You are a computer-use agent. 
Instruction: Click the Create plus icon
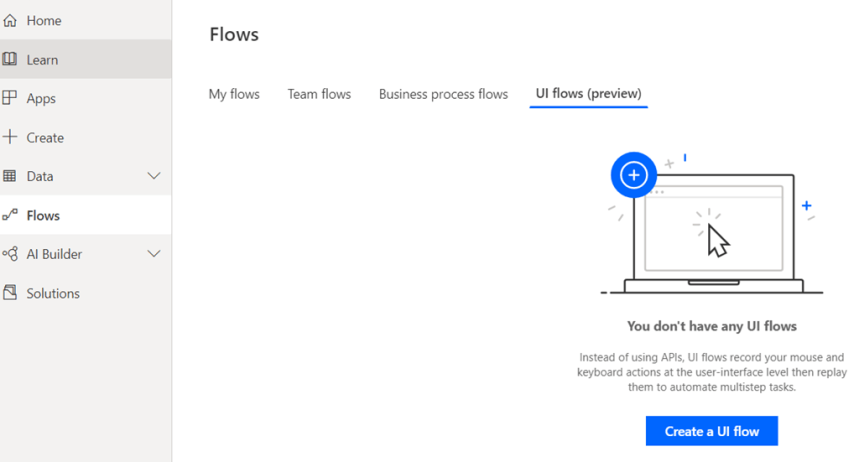pyautogui.click(x=10, y=137)
